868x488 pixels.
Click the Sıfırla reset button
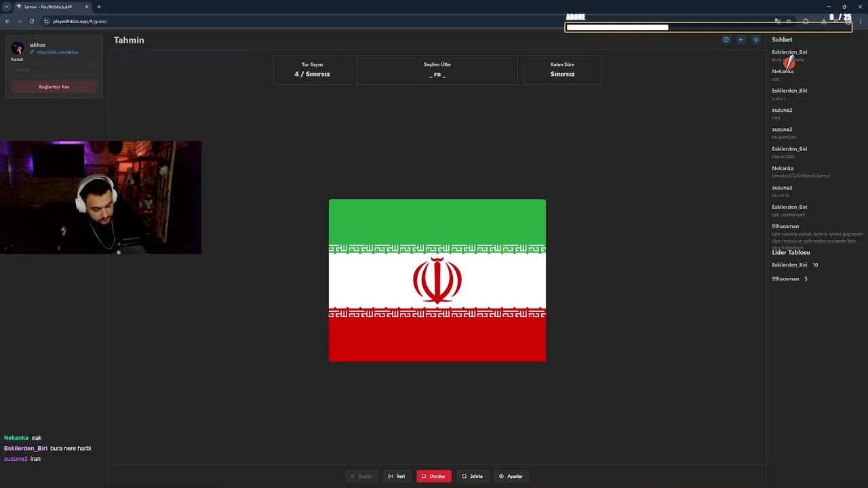(x=472, y=476)
